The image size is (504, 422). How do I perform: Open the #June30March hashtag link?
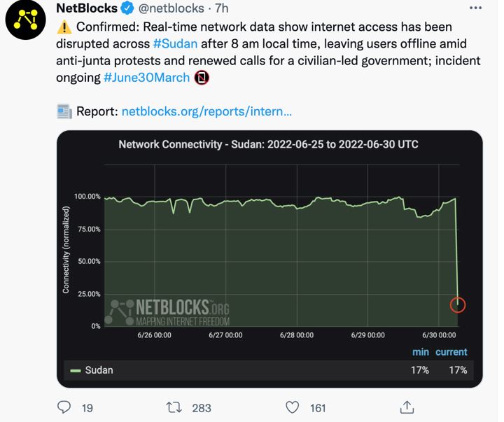point(146,77)
